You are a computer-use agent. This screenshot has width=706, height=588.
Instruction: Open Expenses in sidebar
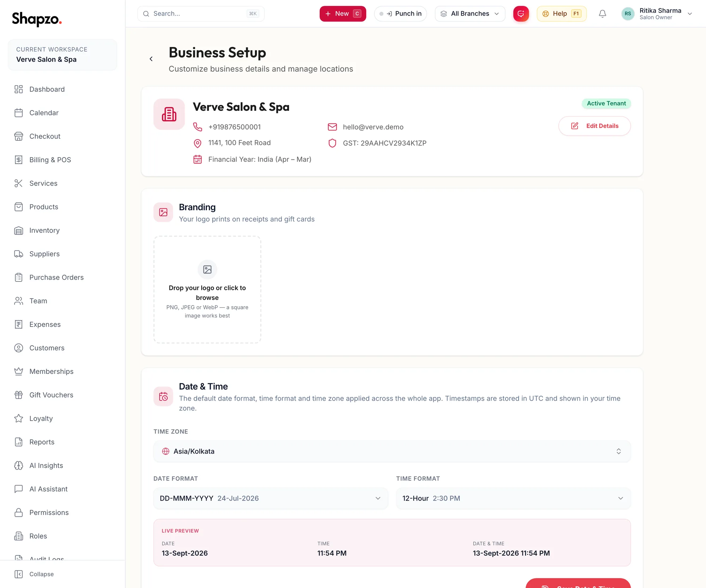[x=45, y=325]
